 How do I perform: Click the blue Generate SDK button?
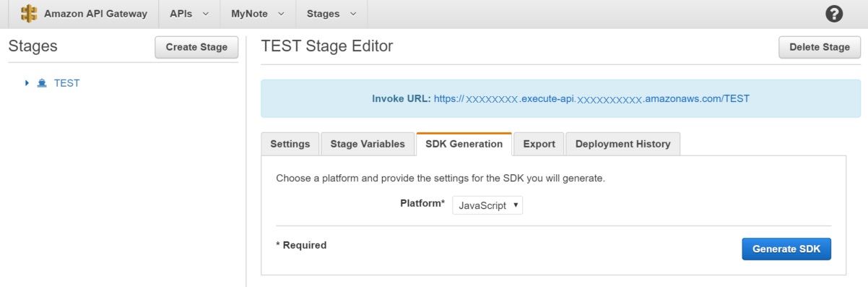tap(786, 249)
